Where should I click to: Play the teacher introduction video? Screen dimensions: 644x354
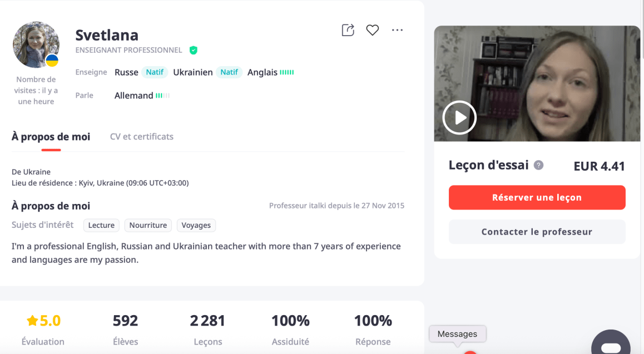(459, 117)
